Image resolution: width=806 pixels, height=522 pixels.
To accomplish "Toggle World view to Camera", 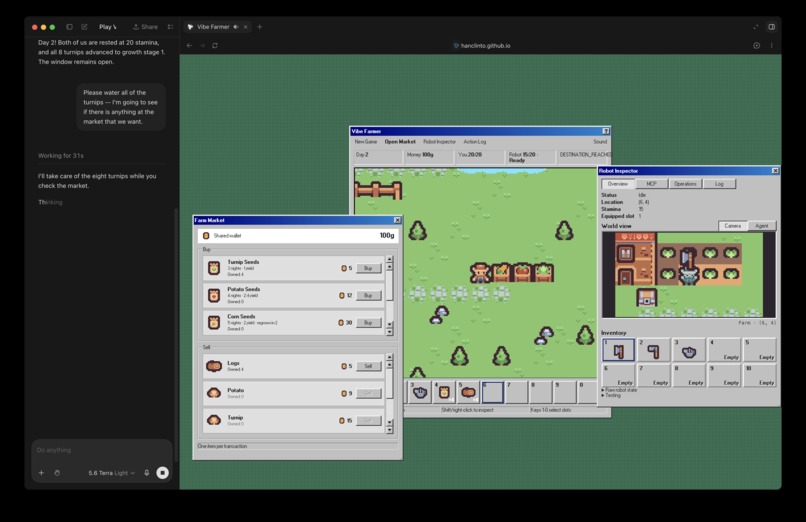I will pos(732,226).
